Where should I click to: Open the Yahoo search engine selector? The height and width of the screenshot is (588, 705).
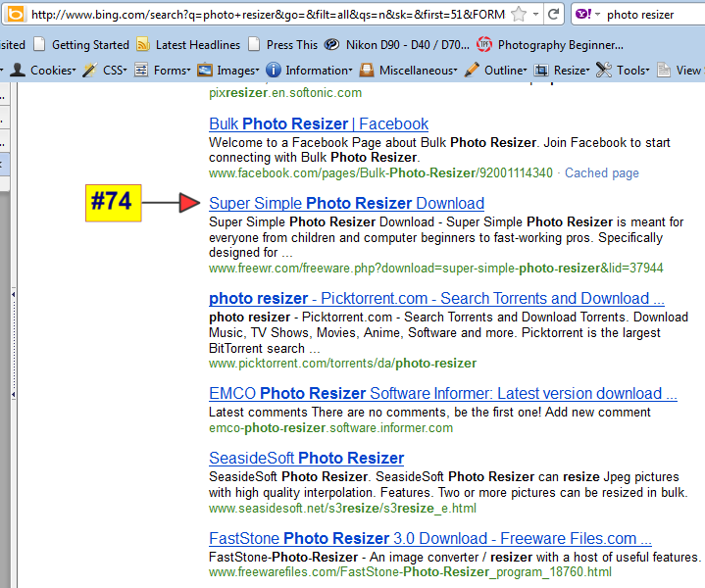click(x=587, y=15)
